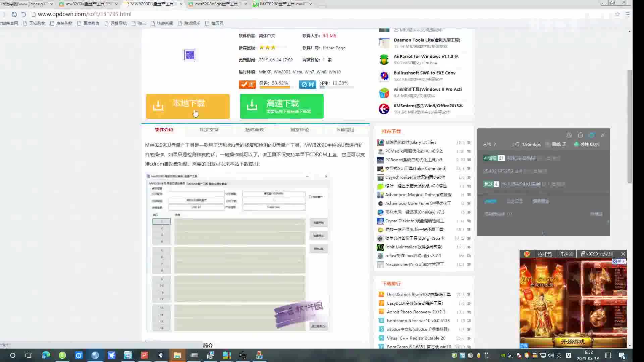This screenshot has height=362, width=644.
Task: Click the AirParrot for Windows icon
Action: (x=384, y=60)
